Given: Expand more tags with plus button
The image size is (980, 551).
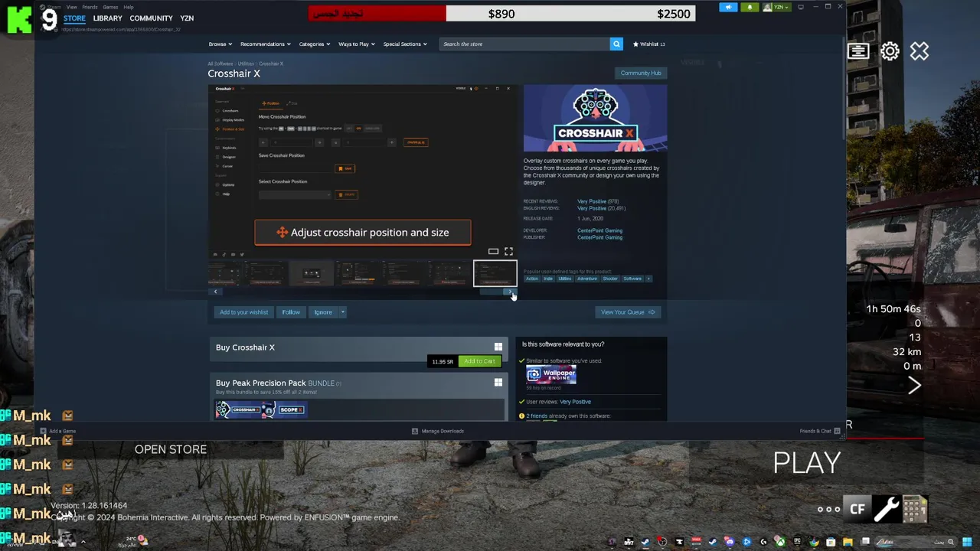Looking at the screenshot, I should coord(648,279).
